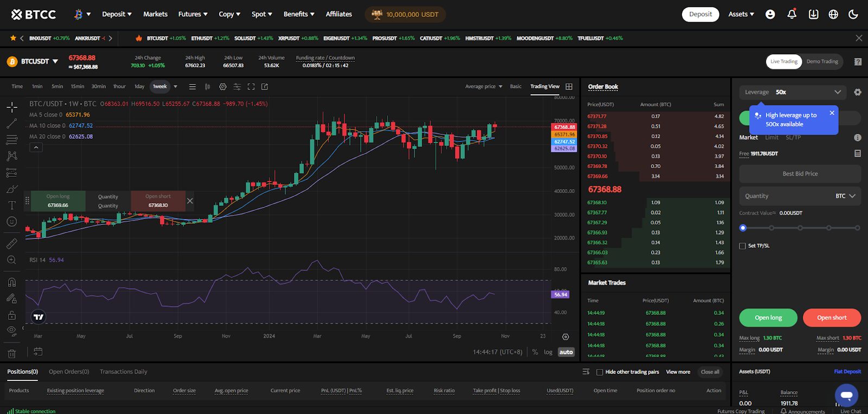The image size is (868, 414).
Task: Toggle percent scale on chart
Action: (x=535, y=352)
